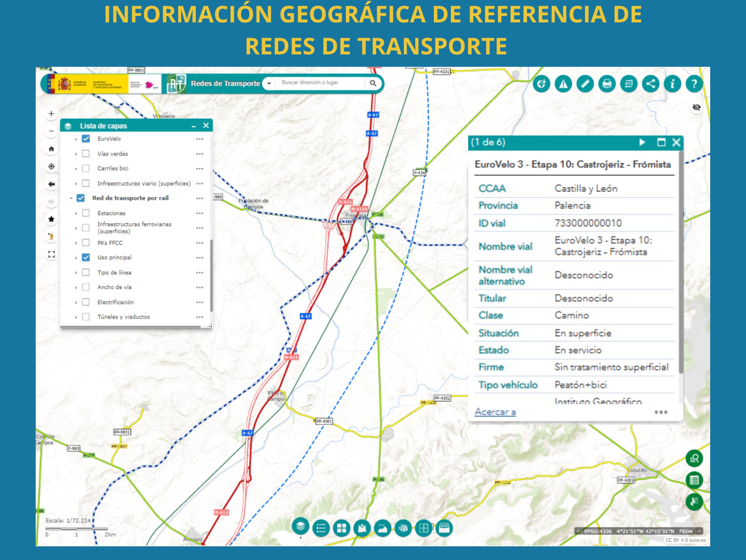Check the Estaciones layer box
Image resolution: width=746 pixels, height=560 pixels.
86,213
